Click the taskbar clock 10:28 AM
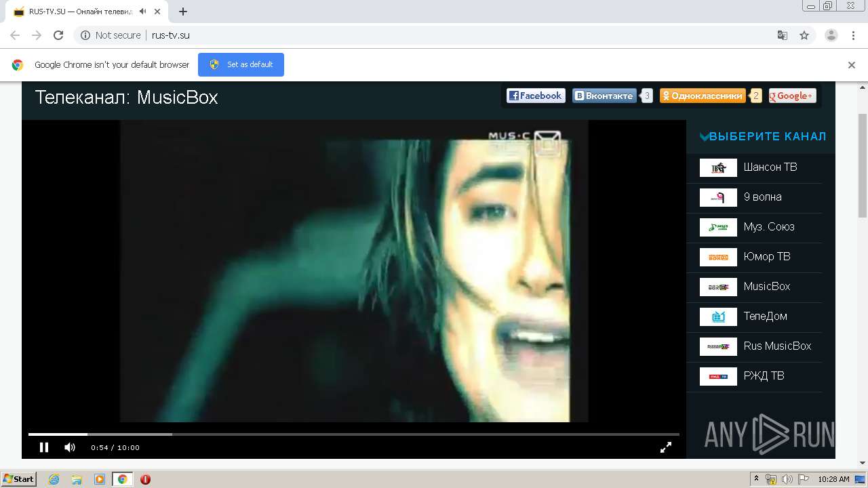Screen dimensions: 868x488 (x=833, y=479)
